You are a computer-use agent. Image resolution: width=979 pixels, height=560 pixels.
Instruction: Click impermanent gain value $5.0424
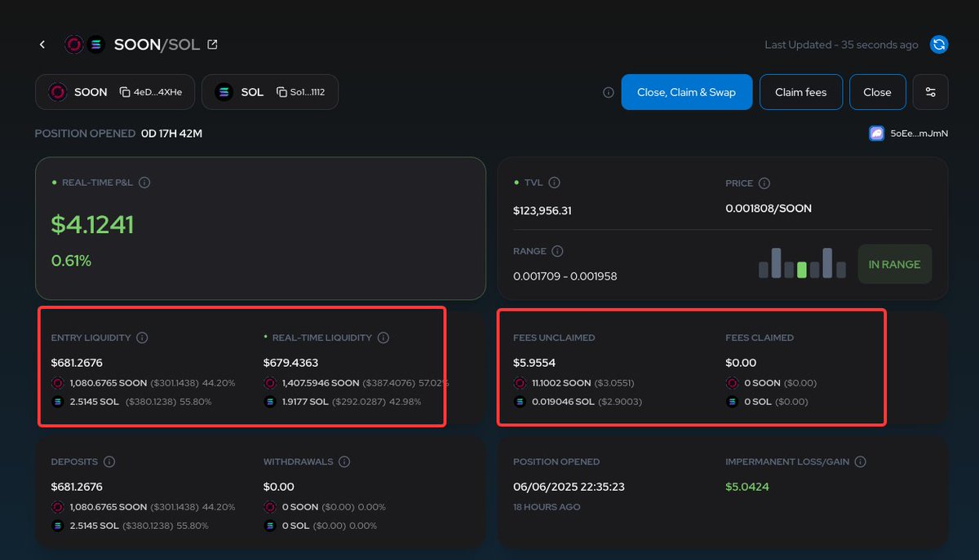(x=747, y=487)
